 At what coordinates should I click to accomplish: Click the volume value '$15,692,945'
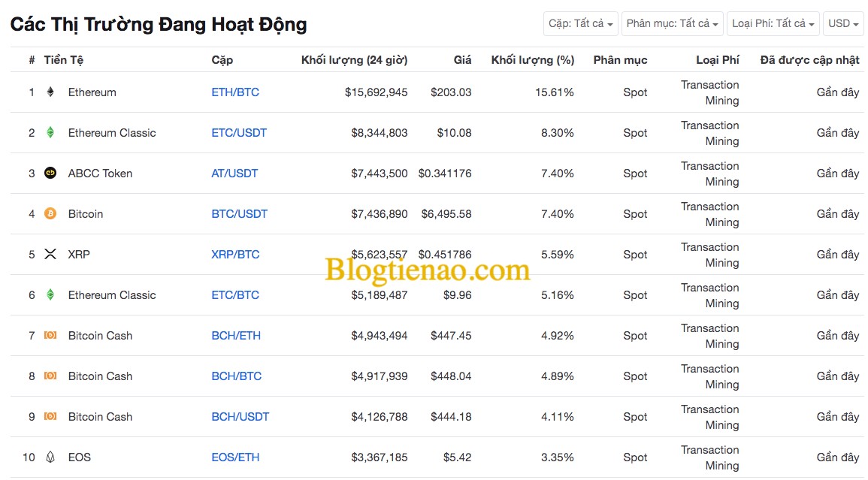click(x=376, y=92)
